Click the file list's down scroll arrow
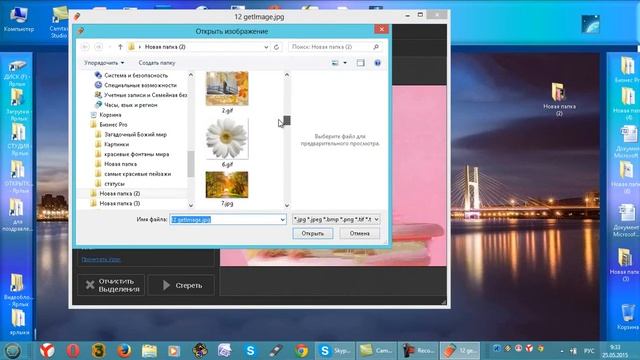Screen dimensions: 640x360 [287, 205]
